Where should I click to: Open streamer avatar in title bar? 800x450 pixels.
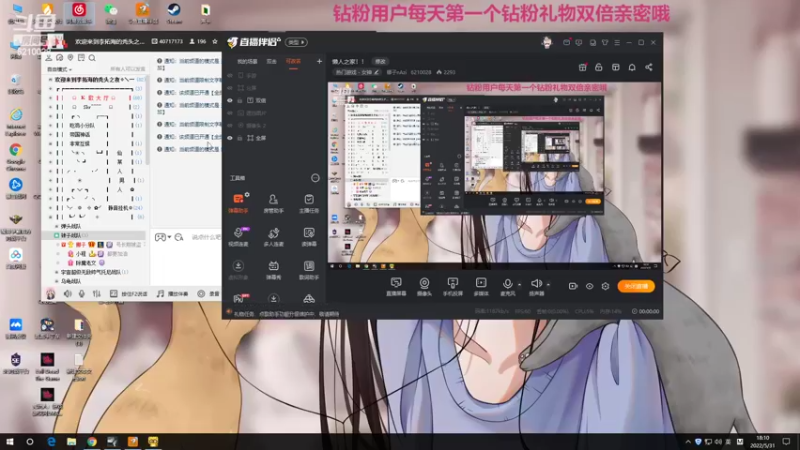tap(546, 42)
